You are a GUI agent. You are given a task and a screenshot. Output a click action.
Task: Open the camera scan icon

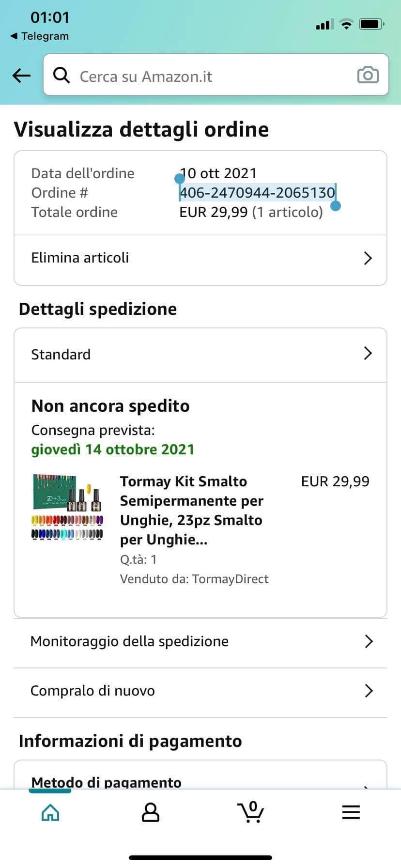(x=368, y=75)
